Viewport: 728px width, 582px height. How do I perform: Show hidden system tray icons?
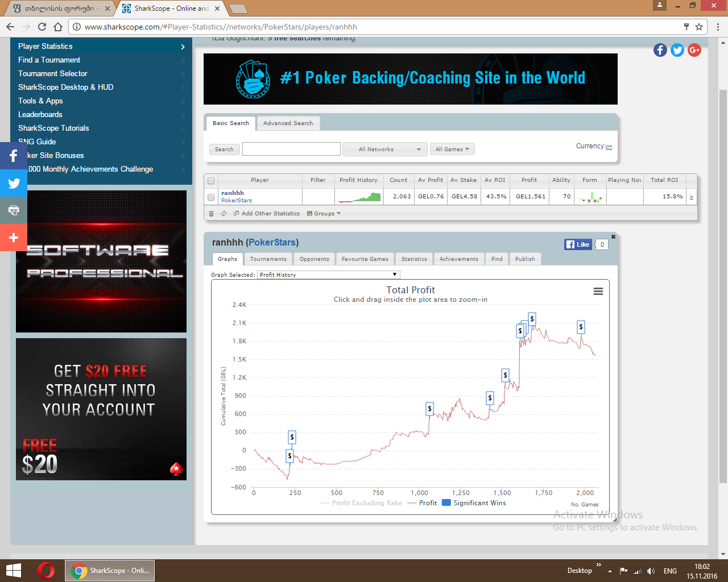[x=610, y=571]
